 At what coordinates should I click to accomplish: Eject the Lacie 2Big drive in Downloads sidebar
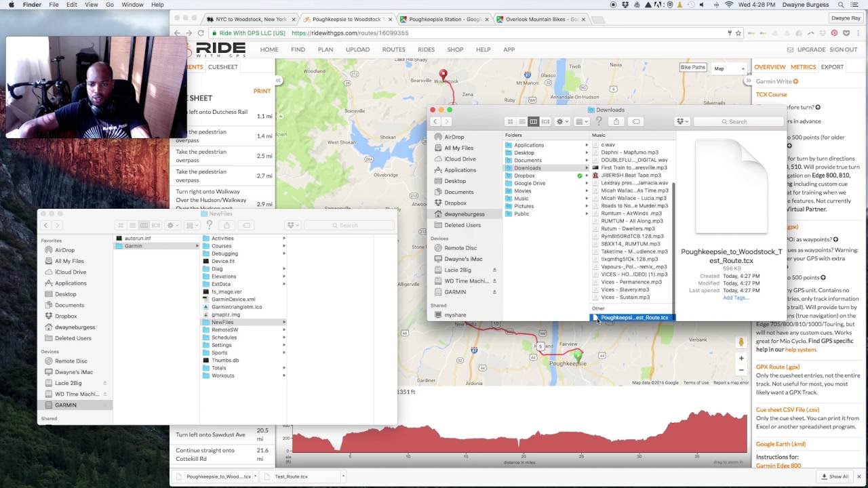(494, 270)
